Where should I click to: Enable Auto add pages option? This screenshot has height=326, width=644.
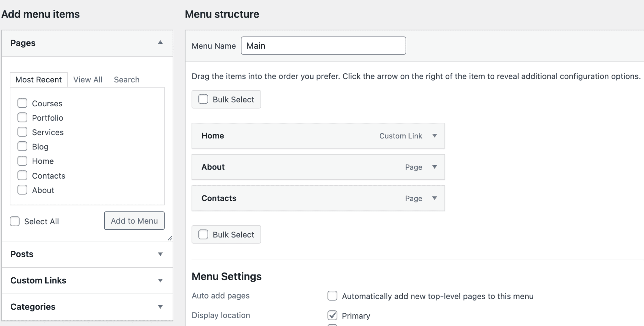pyautogui.click(x=333, y=295)
